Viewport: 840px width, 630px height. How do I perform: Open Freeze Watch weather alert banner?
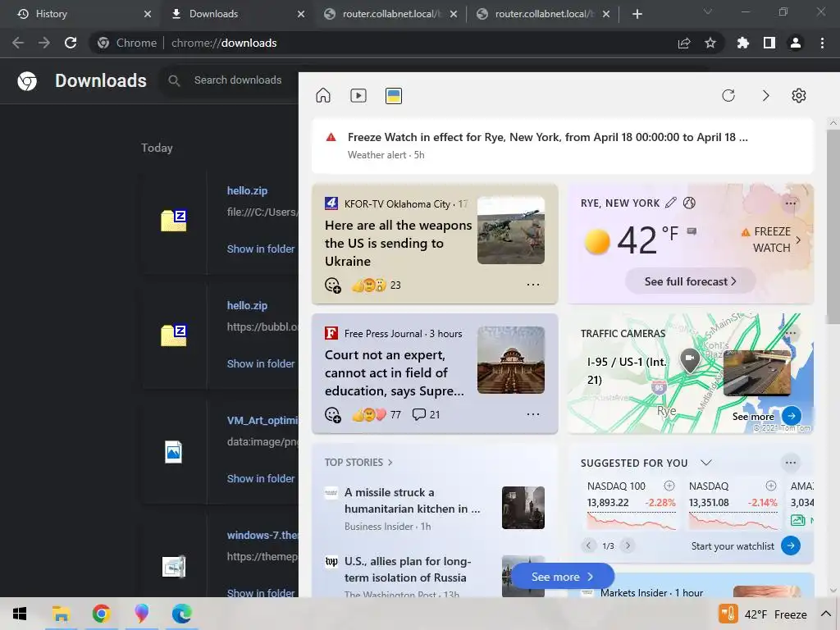563,145
